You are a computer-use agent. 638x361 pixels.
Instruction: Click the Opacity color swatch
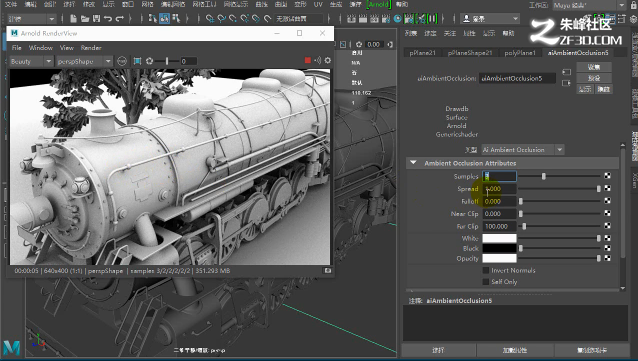[x=499, y=258]
